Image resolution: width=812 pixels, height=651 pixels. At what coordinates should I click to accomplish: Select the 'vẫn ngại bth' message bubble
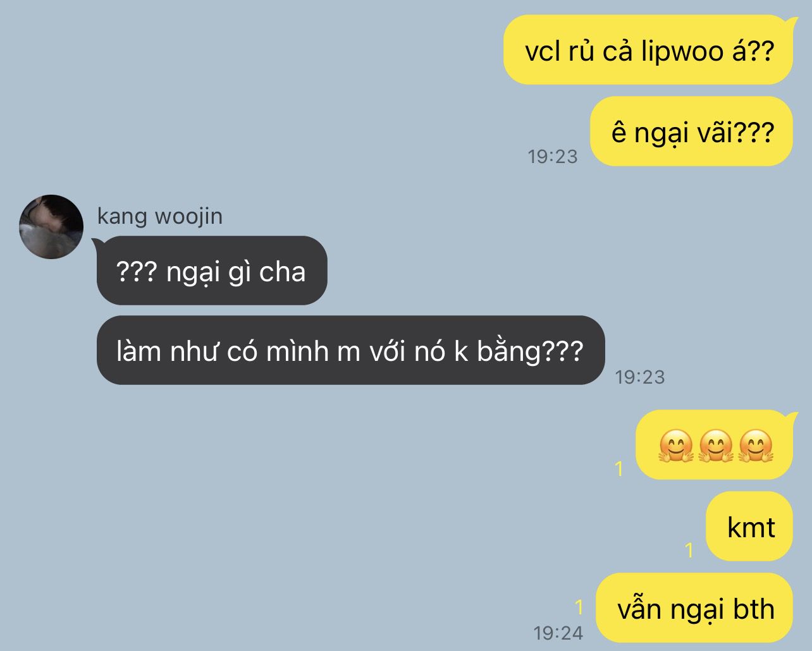[x=694, y=608]
